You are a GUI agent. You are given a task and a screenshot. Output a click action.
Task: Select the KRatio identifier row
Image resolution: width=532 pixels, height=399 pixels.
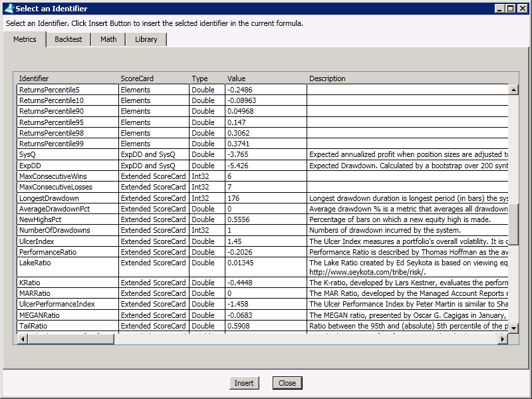31,283
